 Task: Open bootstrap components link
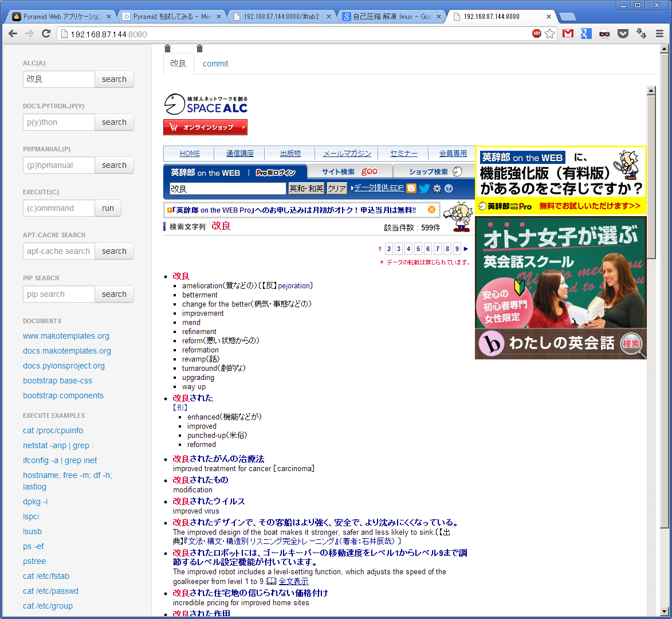(64, 395)
